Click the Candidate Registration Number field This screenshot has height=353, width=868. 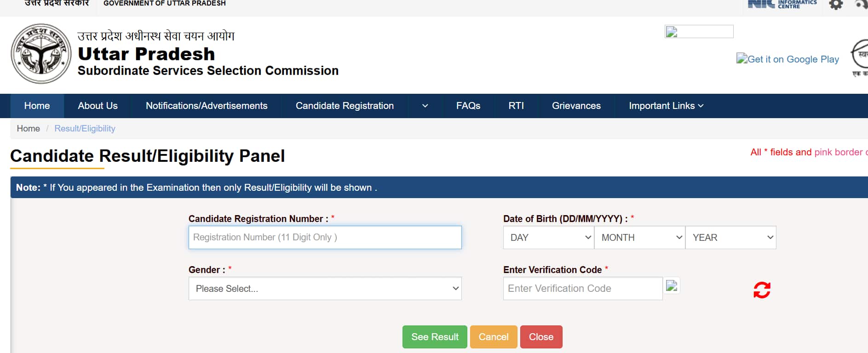[325, 238]
